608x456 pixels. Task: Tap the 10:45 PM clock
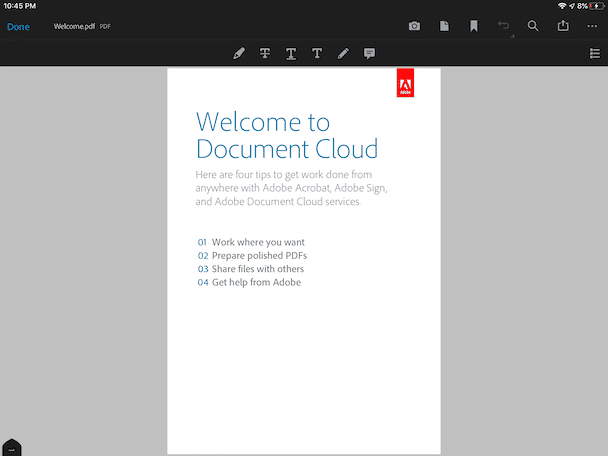point(20,6)
